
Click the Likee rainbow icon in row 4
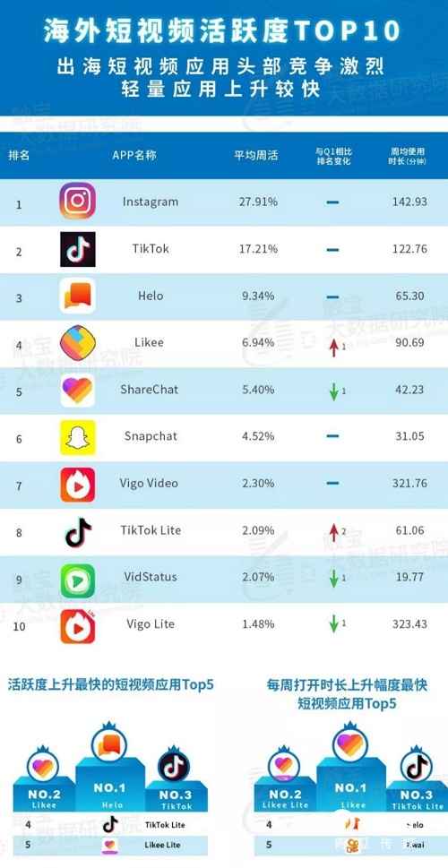(78, 343)
